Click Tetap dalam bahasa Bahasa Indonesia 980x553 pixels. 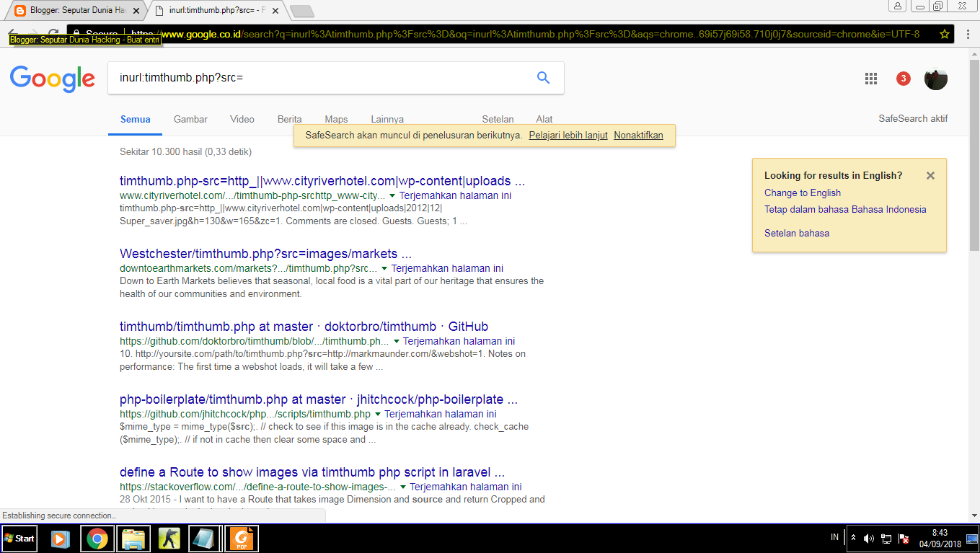(845, 210)
